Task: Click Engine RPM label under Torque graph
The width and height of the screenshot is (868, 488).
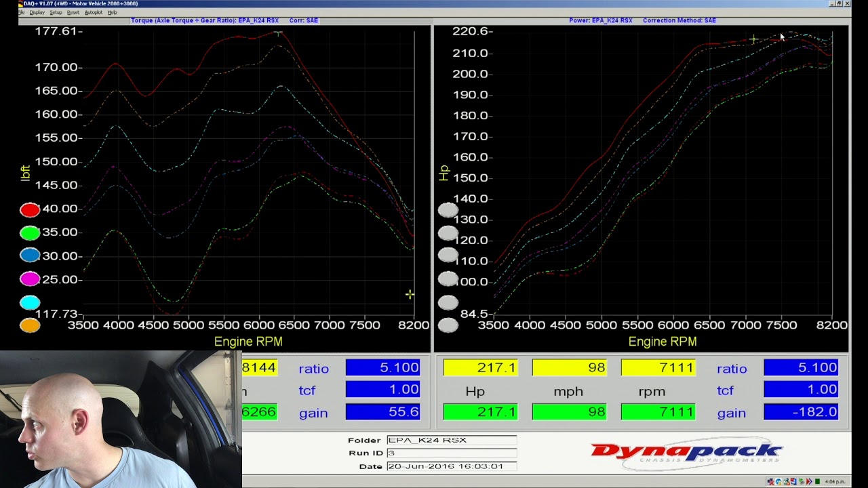Action: [248, 342]
